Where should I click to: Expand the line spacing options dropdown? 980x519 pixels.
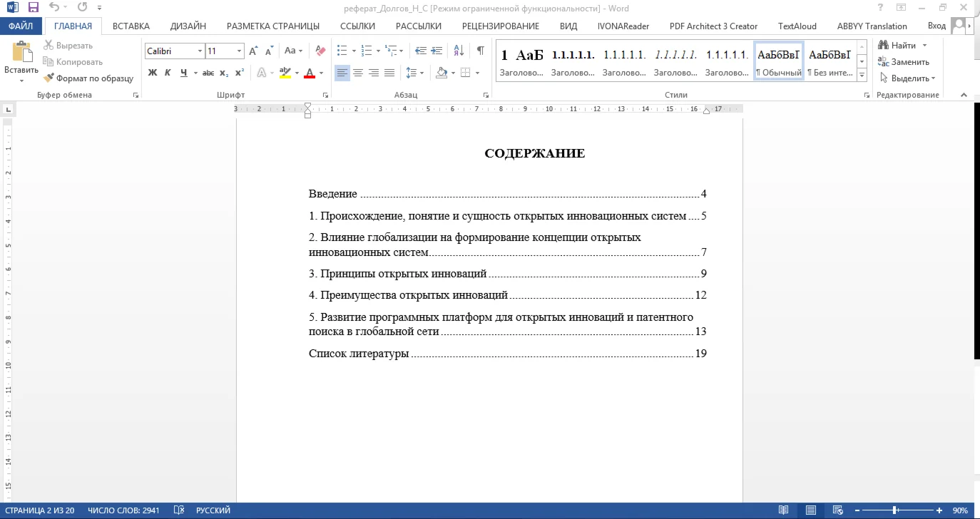coord(422,72)
